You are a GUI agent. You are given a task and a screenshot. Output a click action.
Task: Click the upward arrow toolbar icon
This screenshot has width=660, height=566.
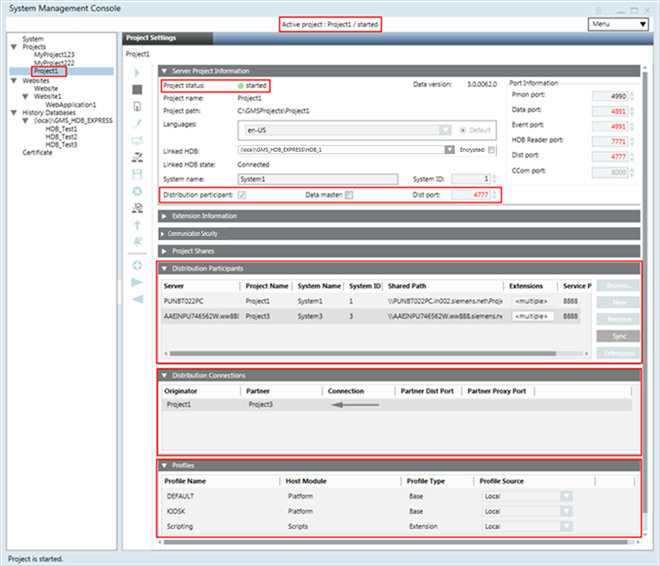[137, 225]
